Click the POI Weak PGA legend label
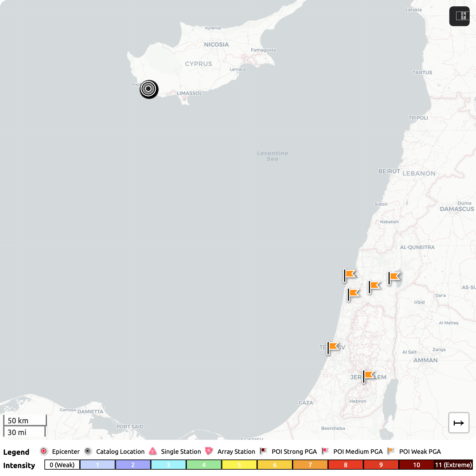476x476 pixels. click(x=420, y=452)
